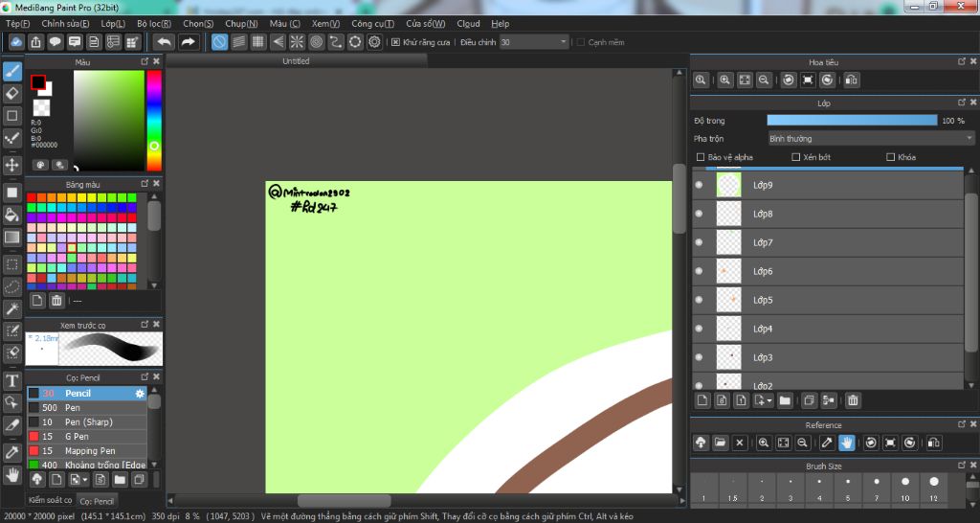Select the Mapping Pen brush
The height and width of the screenshot is (523, 980).
tap(87, 451)
